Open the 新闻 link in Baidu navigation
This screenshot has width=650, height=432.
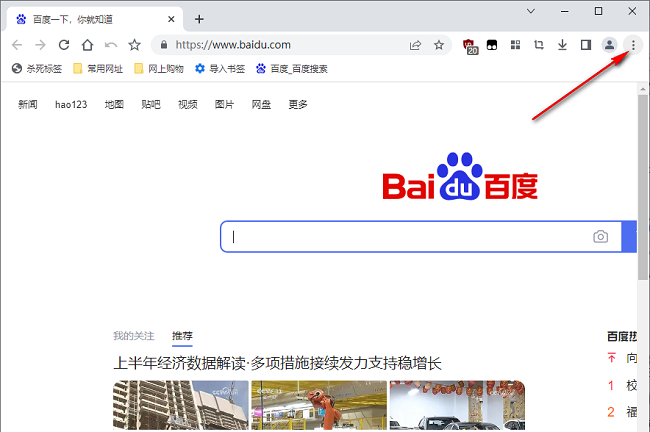pyautogui.click(x=28, y=104)
